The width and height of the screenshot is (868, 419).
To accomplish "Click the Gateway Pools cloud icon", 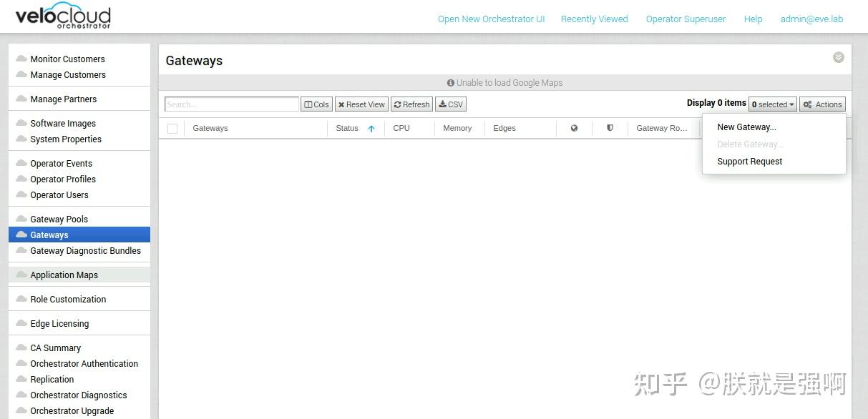I will click(21, 219).
